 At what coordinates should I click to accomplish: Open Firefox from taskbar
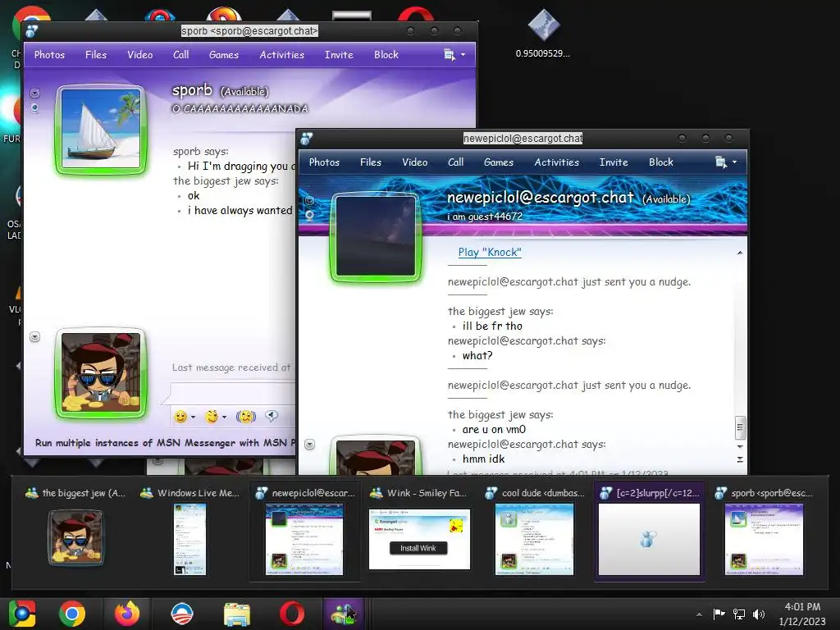coord(127,614)
